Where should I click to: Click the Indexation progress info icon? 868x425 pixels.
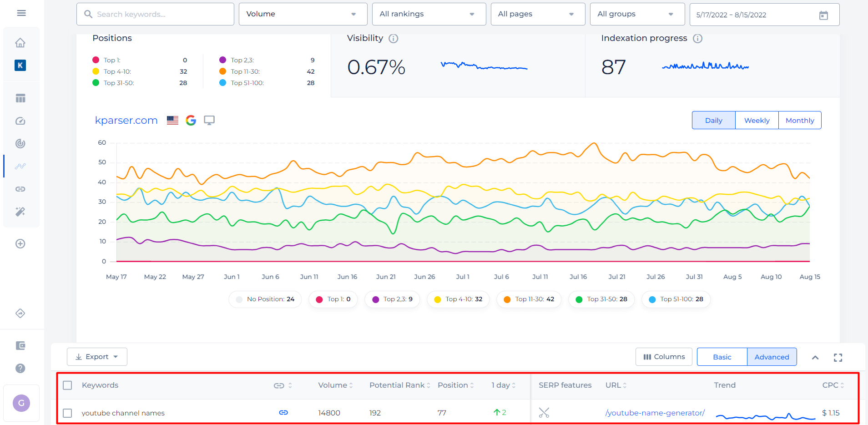pos(697,39)
